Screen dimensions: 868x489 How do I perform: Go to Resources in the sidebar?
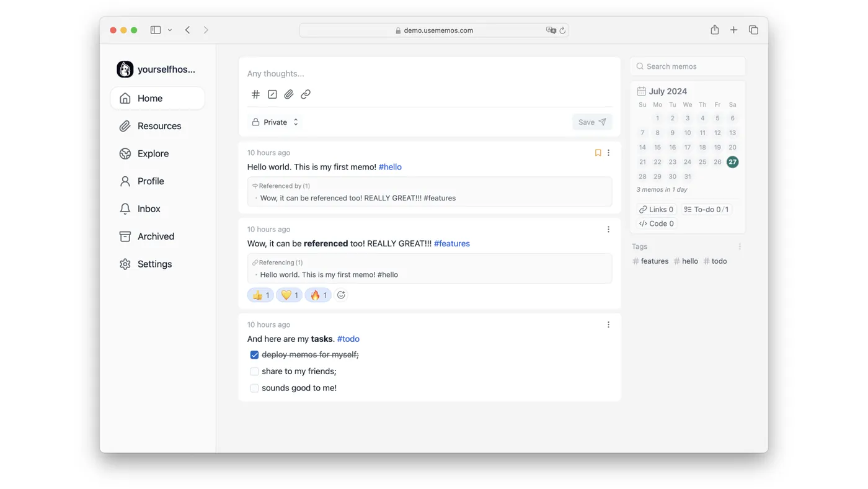[x=157, y=126]
